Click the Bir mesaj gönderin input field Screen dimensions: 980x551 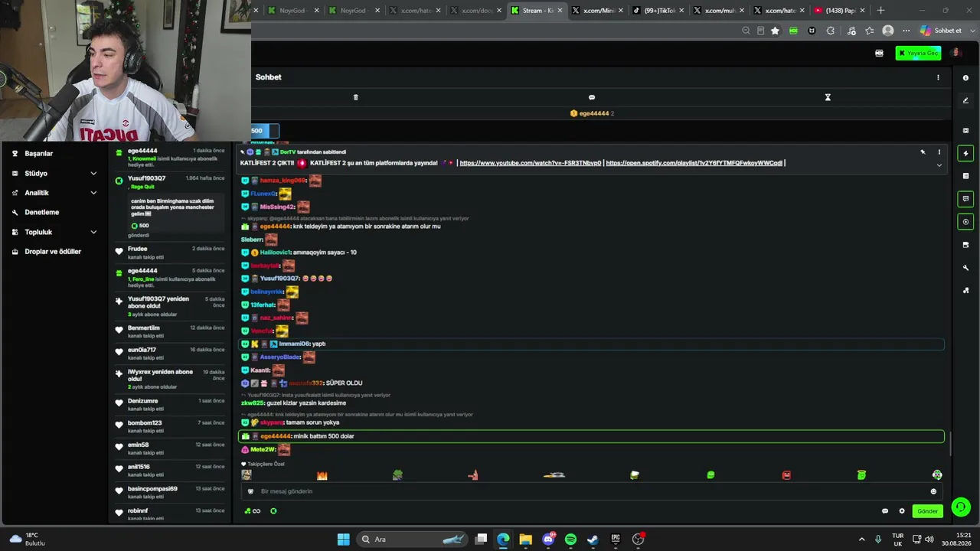pyautogui.click(x=591, y=491)
